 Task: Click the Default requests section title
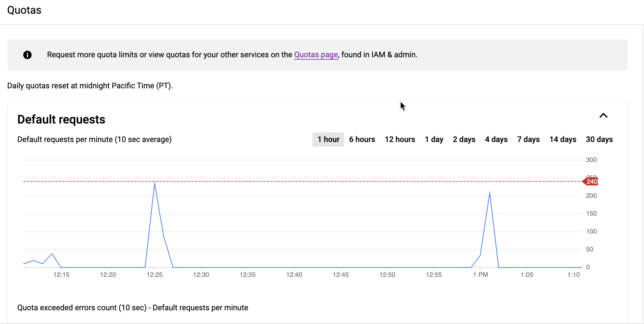[x=61, y=119]
